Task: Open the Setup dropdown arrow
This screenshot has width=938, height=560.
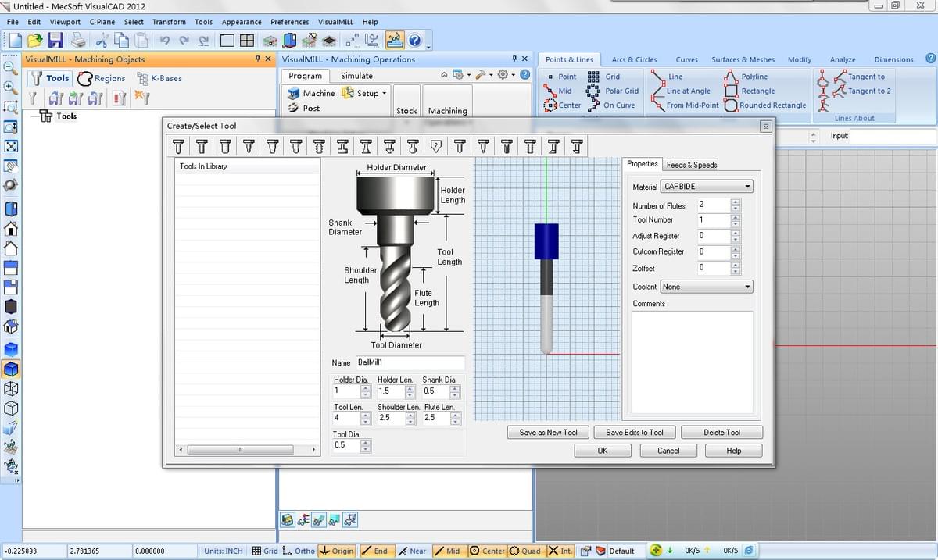Action: tap(384, 94)
